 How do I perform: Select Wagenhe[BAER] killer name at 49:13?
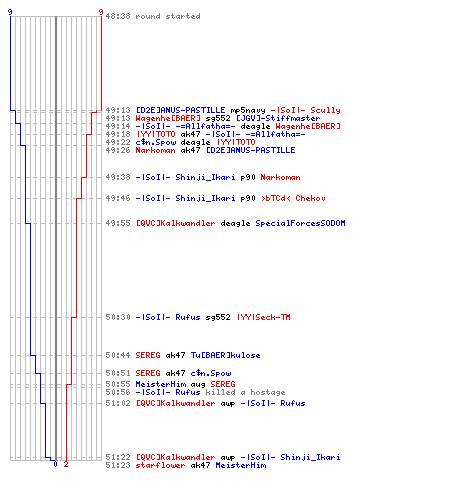point(168,118)
